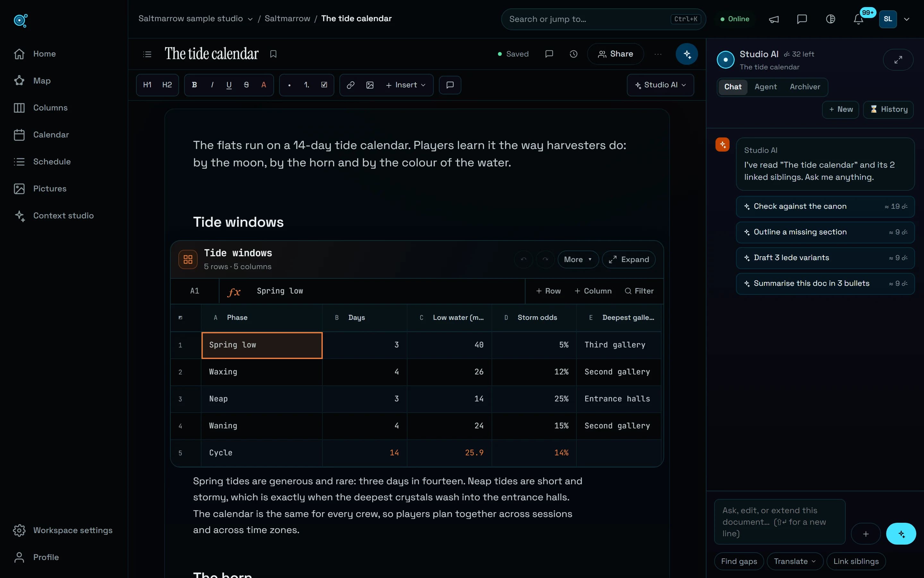This screenshot has width=924, height=578.
Task: Switch theme with the contrast icon
Action: [830, 19]
